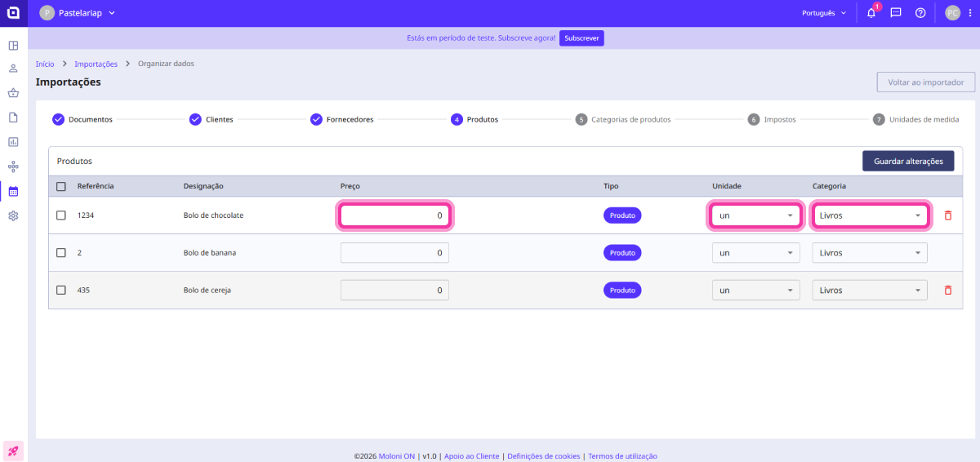The width and height of the screenshot is (980, 462).
Task: Click the Subscrever button in banner
Action: click(581, 38)
